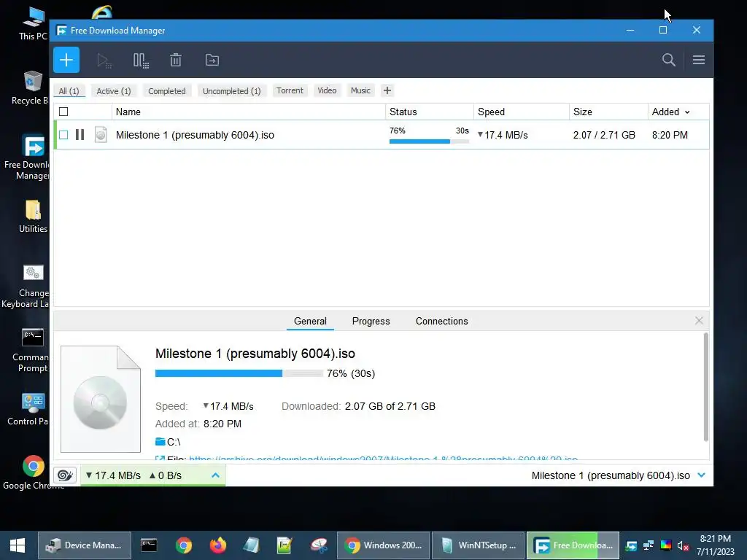This screenshot has width=747, height=560.
Task: Select the Milestone 1 (presumably 6004).iso row name
Action: tap(195, 135)
